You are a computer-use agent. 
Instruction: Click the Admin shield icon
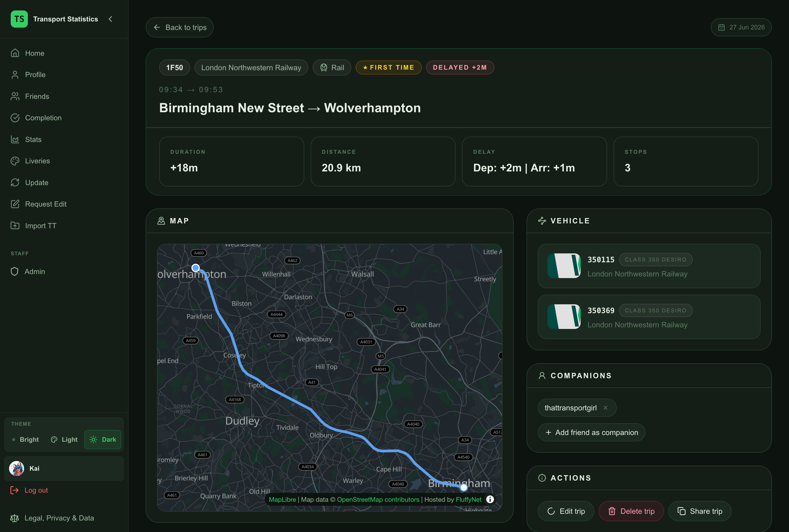click(14, 271)
